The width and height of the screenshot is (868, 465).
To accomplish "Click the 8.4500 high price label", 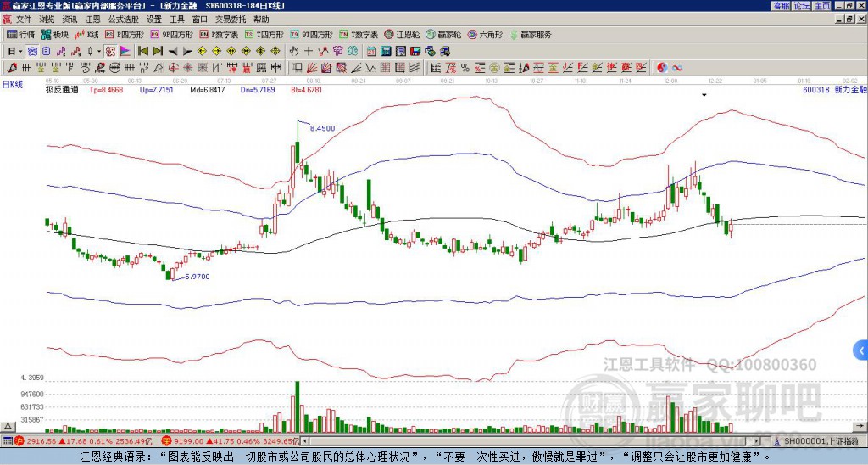I will 322,128.
